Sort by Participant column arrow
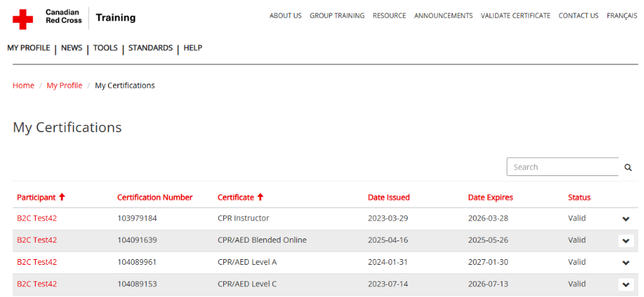 pos(62,197)
